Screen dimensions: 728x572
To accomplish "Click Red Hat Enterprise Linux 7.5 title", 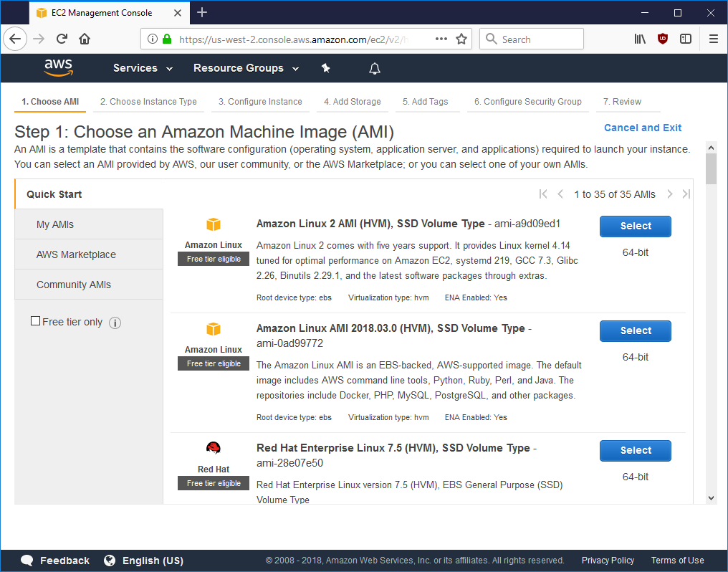I will 393,448.
